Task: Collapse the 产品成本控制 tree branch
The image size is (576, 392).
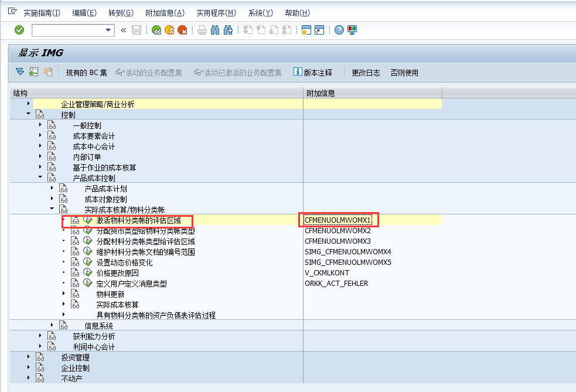Action: pyautogui.click(x=40, y=177)
